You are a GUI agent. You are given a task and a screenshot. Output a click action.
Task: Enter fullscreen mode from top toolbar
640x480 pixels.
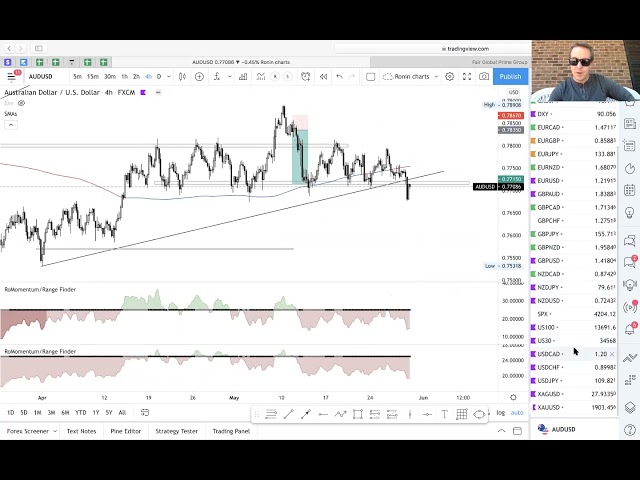click(466, 77)
